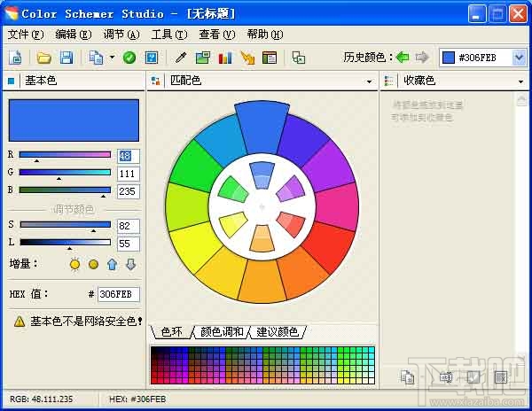The width and height of the screenshot is (532, 411).
Task: Open the 工具(T) menu
Action: [x=169, y=35]
